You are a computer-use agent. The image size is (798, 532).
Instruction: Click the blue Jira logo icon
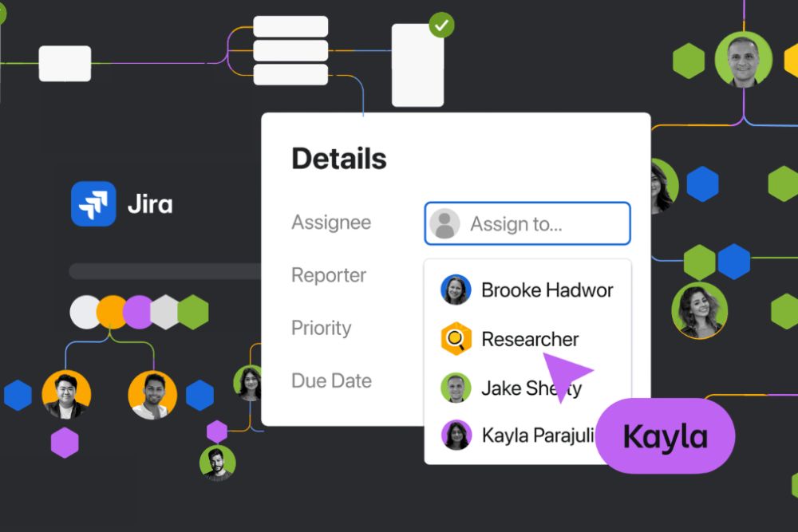[93, 204]
